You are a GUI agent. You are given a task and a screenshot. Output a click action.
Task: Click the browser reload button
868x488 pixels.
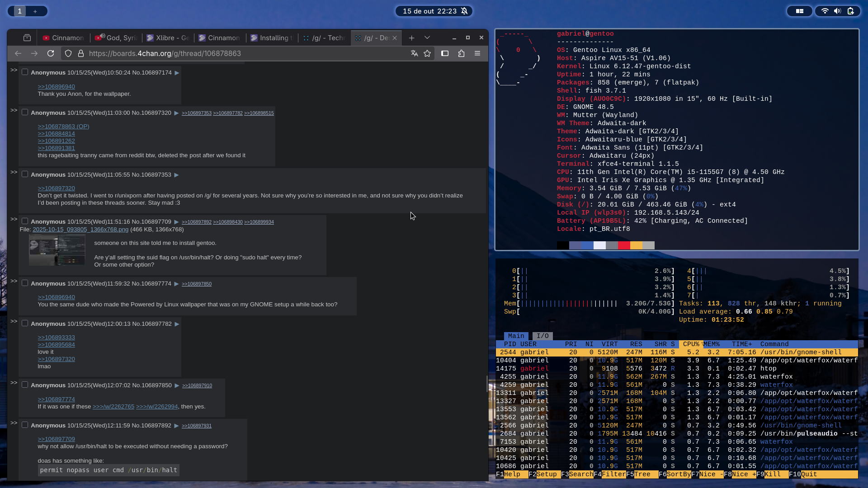coord(51,53)
